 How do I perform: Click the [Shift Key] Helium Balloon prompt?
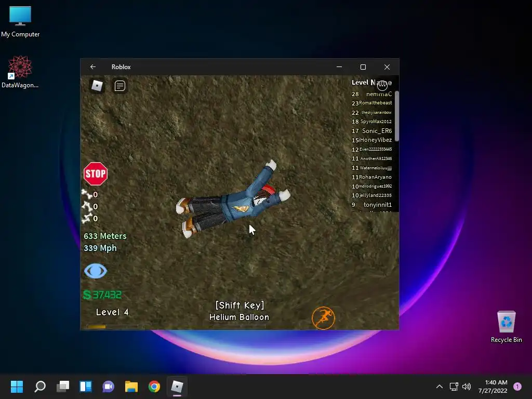click(239, 311)
